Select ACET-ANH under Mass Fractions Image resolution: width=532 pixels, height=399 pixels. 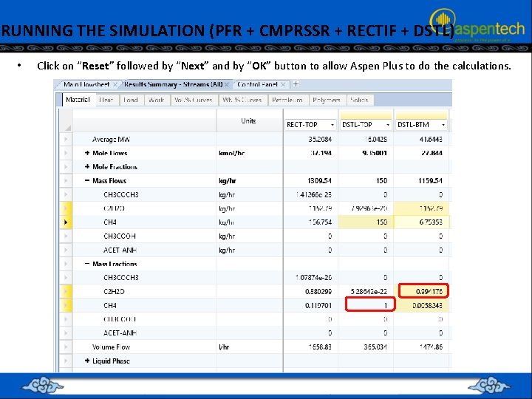tap(120, 333)
